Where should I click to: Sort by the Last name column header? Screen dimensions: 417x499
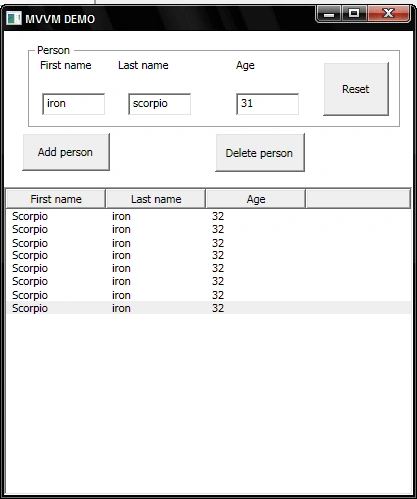pyautogui.click(x=156, y=199)
